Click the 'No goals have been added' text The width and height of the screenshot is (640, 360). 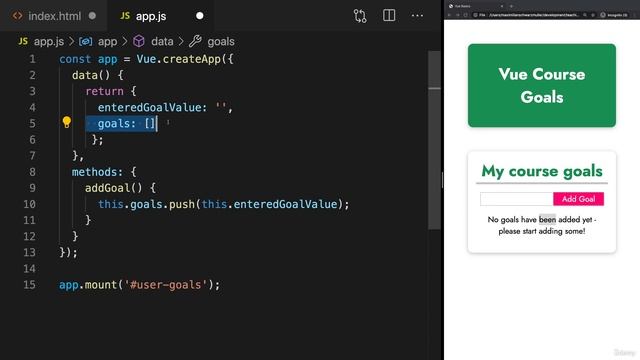pyautogui.click(x=542, y=225)
